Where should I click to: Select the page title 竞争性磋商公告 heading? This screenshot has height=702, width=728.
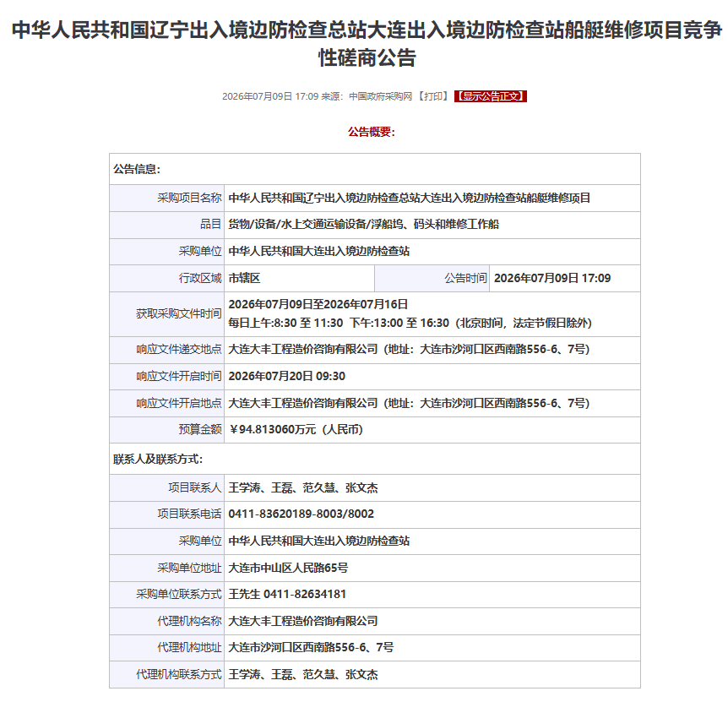click(x=367, y=44)
